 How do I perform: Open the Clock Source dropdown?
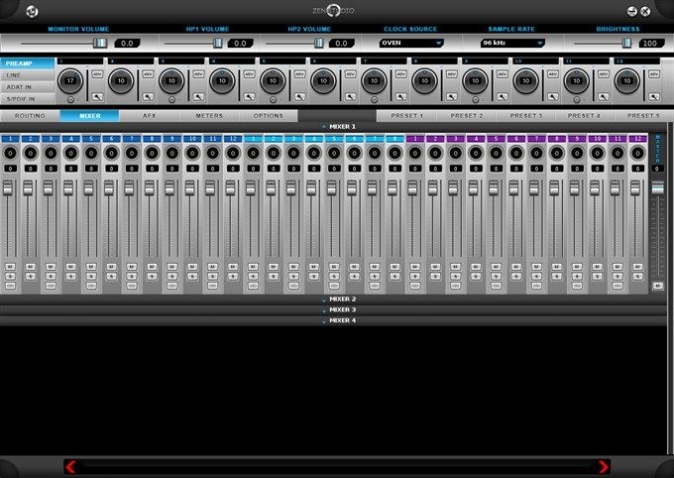(x=411, y=43)
